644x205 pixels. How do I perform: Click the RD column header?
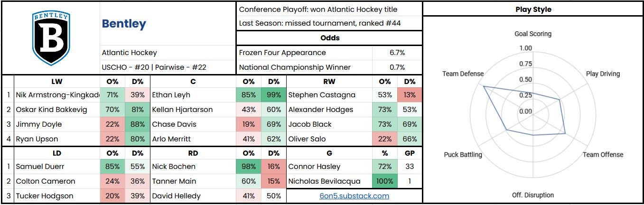(x=193, y=153)
